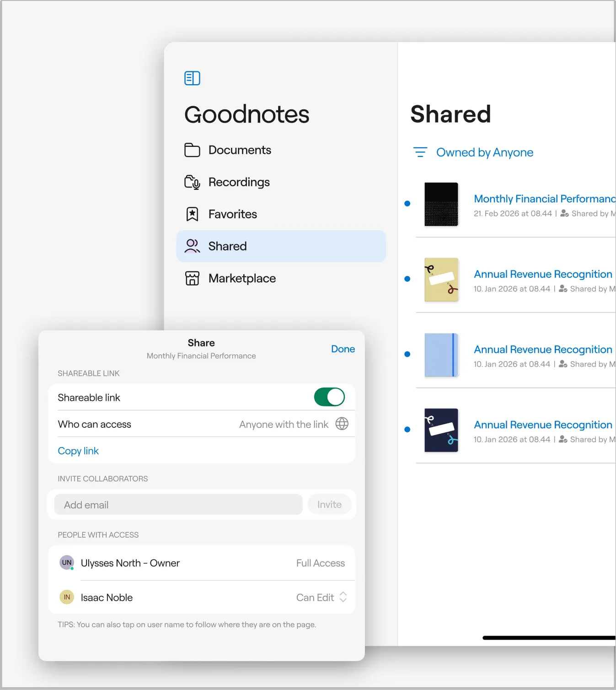Click the Full Access label
This screenshot has height=690, width=616.
321,563
